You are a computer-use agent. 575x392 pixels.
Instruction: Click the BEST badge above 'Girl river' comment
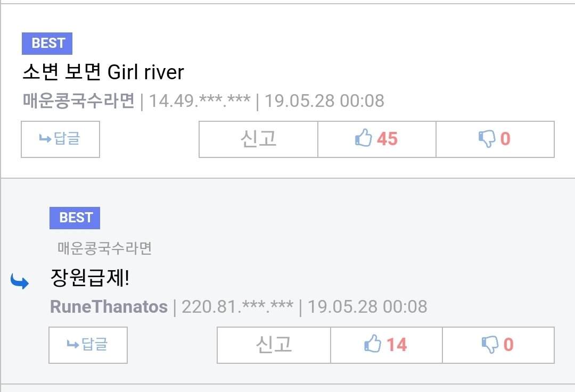click(x=47, y=44)
